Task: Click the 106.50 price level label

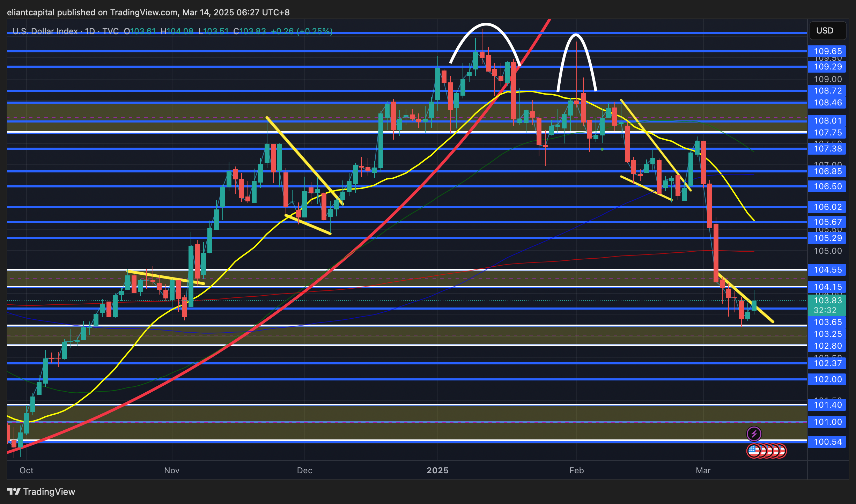Action: pyautogui.click(x=827, y=186)
